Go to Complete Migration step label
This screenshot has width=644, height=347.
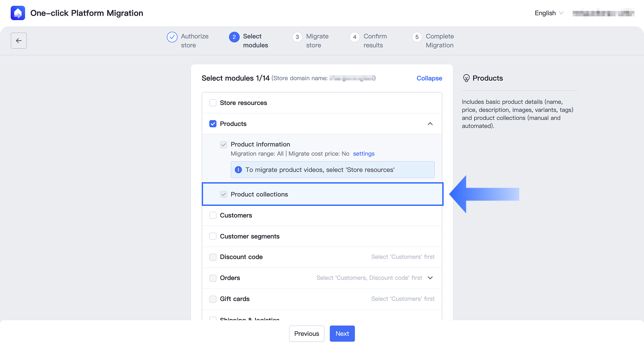click(x=440, y=41)
